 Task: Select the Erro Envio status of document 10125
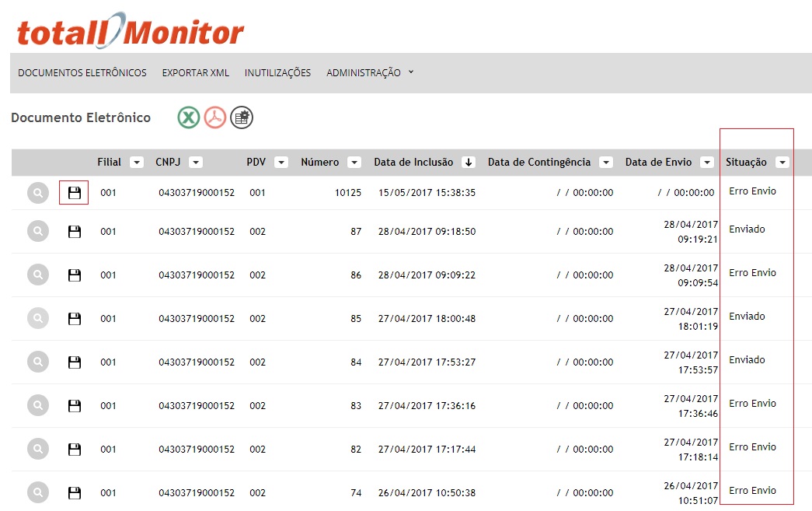click(752, 191)
